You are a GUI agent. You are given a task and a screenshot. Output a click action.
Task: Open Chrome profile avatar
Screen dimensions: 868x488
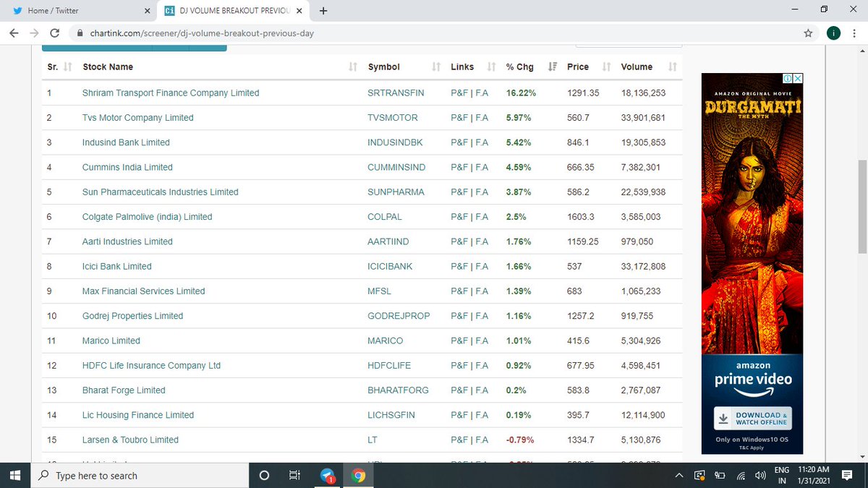833,33
